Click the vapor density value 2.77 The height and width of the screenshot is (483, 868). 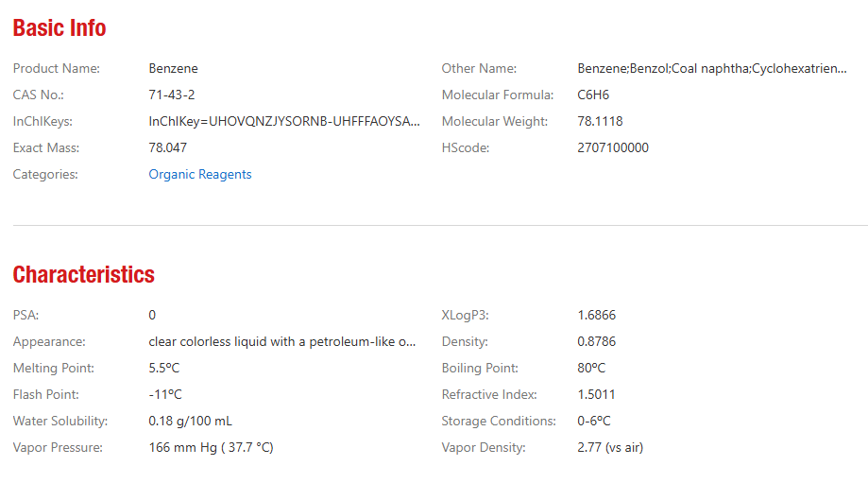[x=610, y=447]
